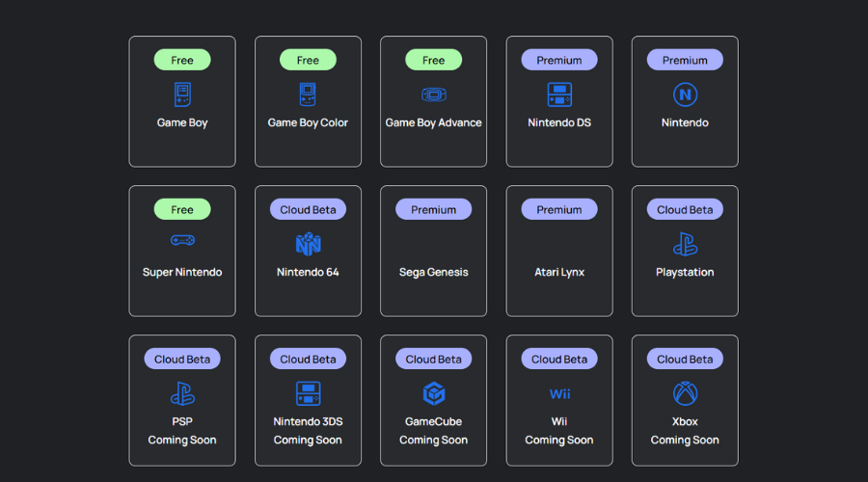Viewport: 868px width, 482px height.
Task: Click the Premium badge on Sega Genesis
Action: (433, 209)
